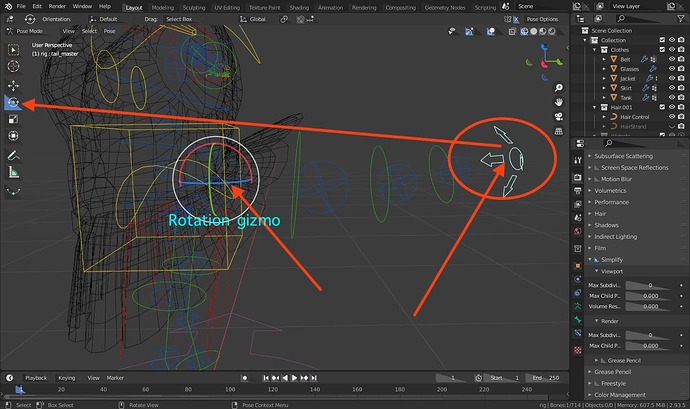Open the outliner filter funnel
The height and width of the screenshot is (409, 690).
pos(680,18)
